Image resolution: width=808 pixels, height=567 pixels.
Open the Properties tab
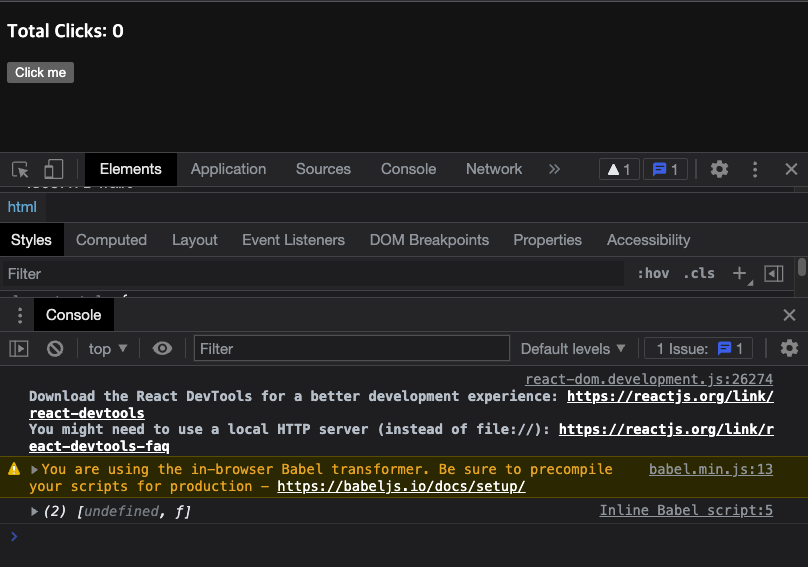pos(547,240)
